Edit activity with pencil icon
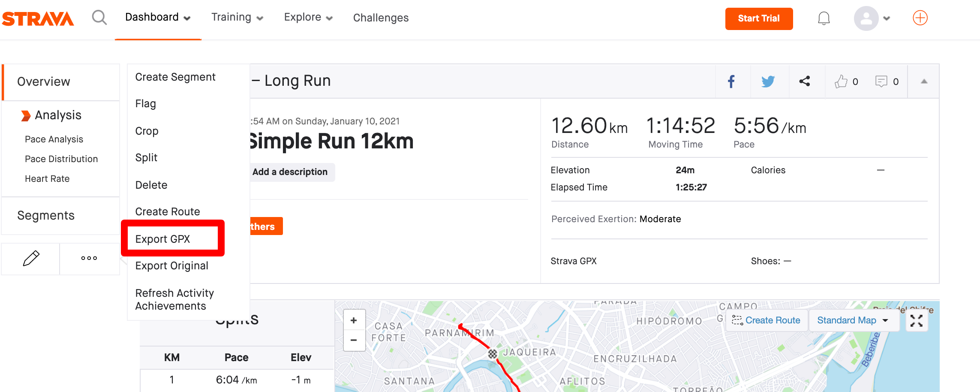Image resolution: width=980 pixels, height=392 pixels. 31,259
